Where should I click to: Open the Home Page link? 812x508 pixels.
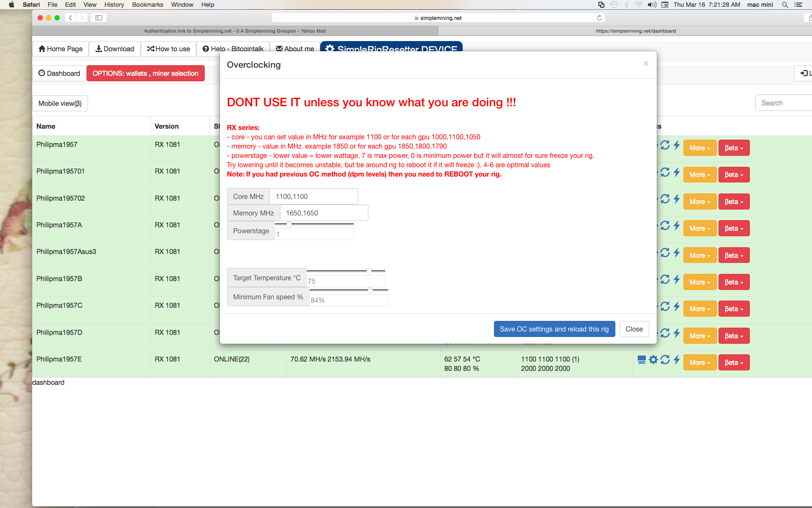pyautogui.click(x=60, y=49)
